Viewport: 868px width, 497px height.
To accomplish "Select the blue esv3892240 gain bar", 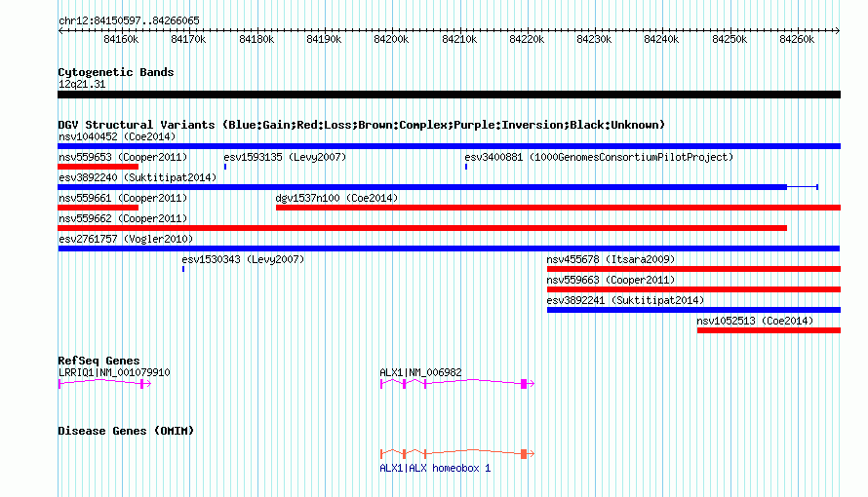I will pos(438,187).
